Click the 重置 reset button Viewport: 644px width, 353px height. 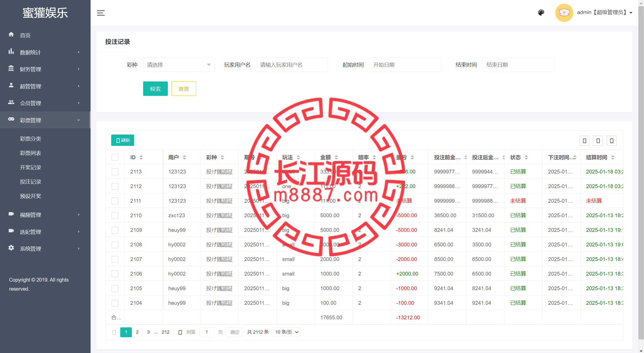tap(184, 89)
